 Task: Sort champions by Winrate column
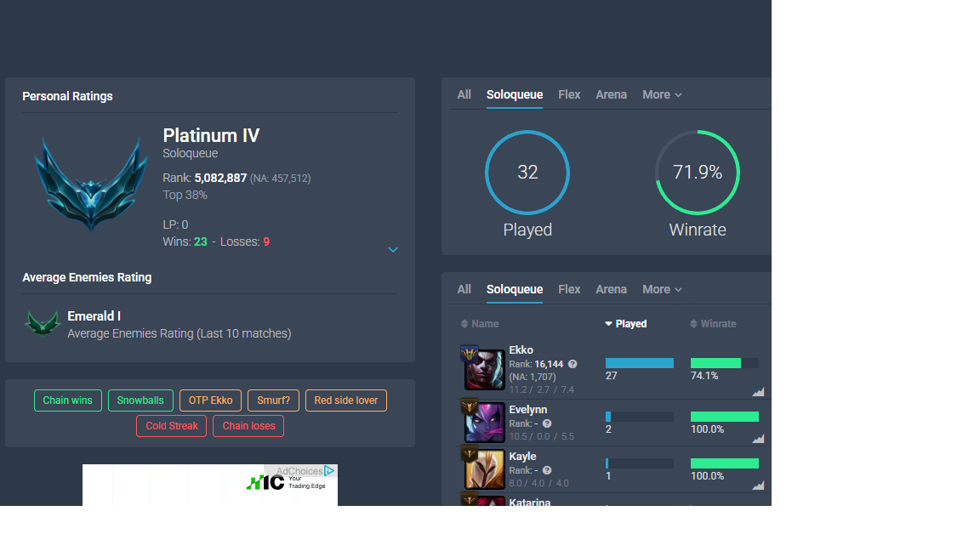713,324
